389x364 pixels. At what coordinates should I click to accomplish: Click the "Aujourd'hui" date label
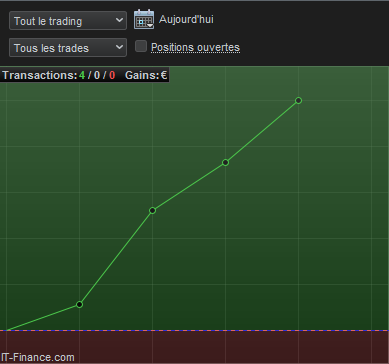186,19
